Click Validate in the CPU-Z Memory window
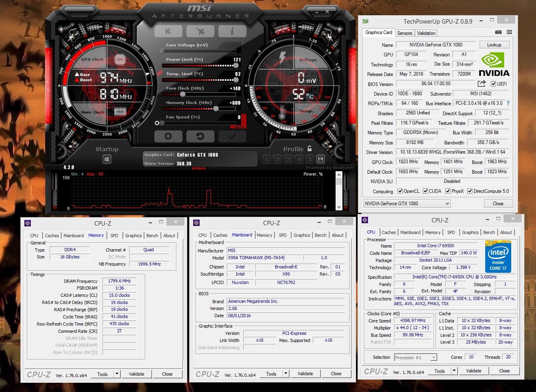 pos(136,374)
